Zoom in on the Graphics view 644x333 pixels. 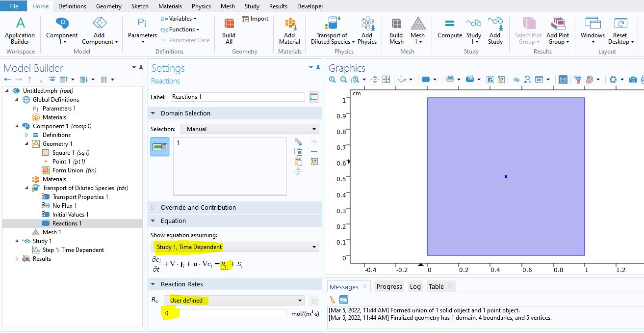333,80
